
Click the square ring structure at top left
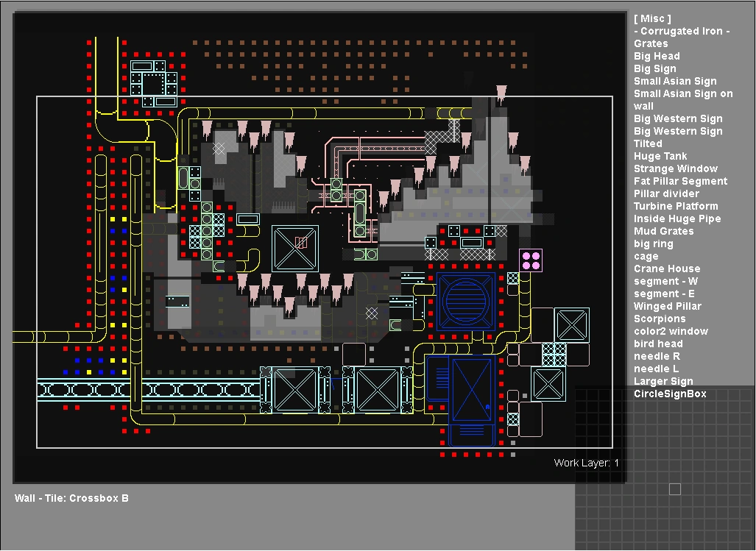click(x=154, y=82)
